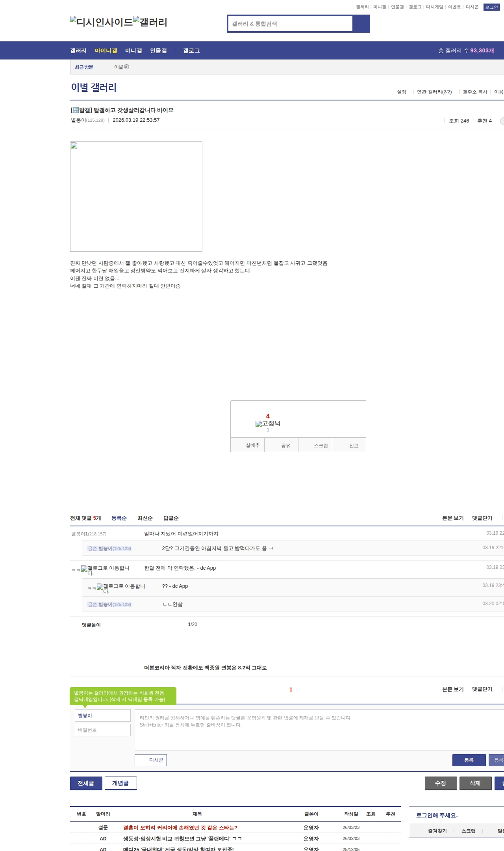Click the 총 갤러리 수 93,303개 counter
The image size is (504, 851).
[466, 51]
